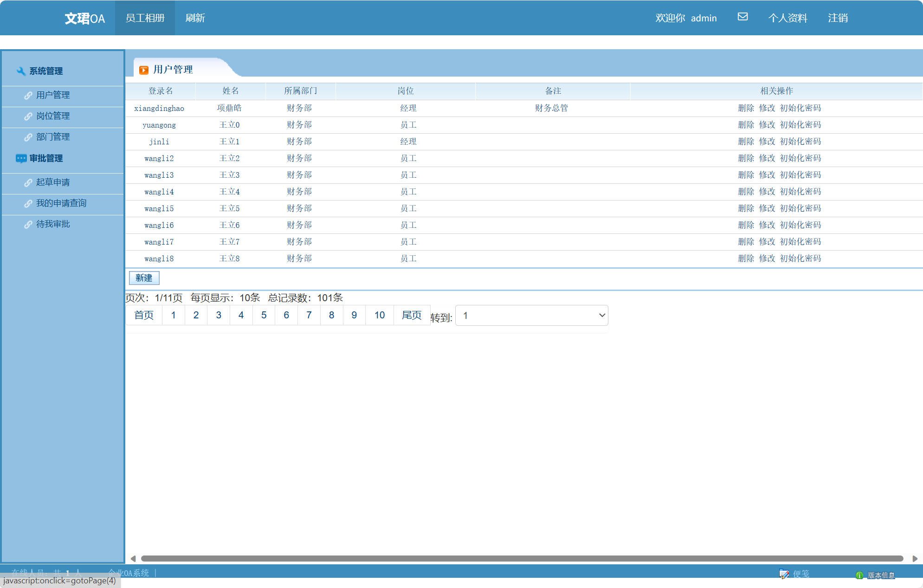Click the link icon beside 岗位管理

(x=28, y=116)
